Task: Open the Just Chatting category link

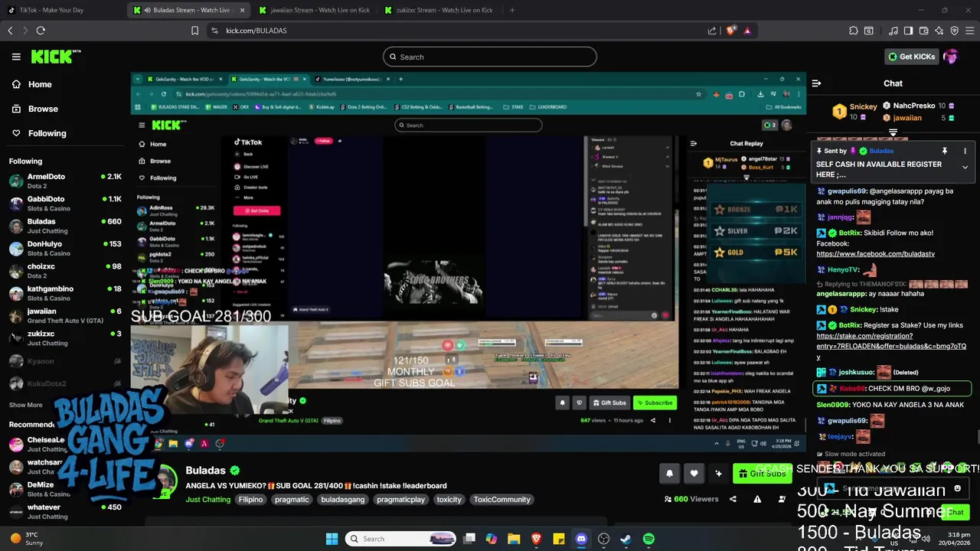Action: pos(207,500)
